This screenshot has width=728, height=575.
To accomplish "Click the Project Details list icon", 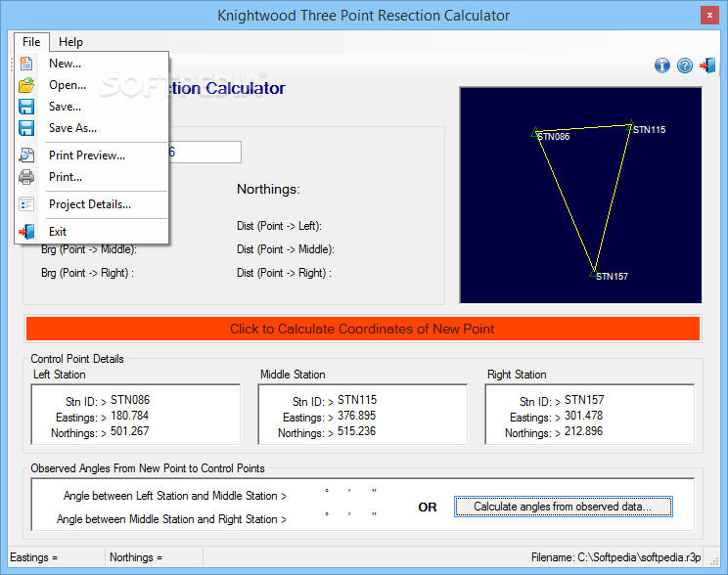I will coord(26,204).
